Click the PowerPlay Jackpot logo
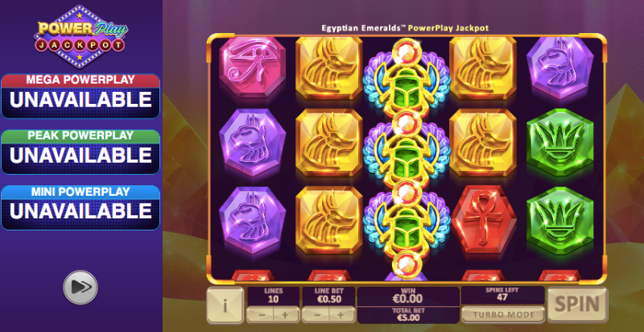644x332 pixels. [x=81, y=36]
